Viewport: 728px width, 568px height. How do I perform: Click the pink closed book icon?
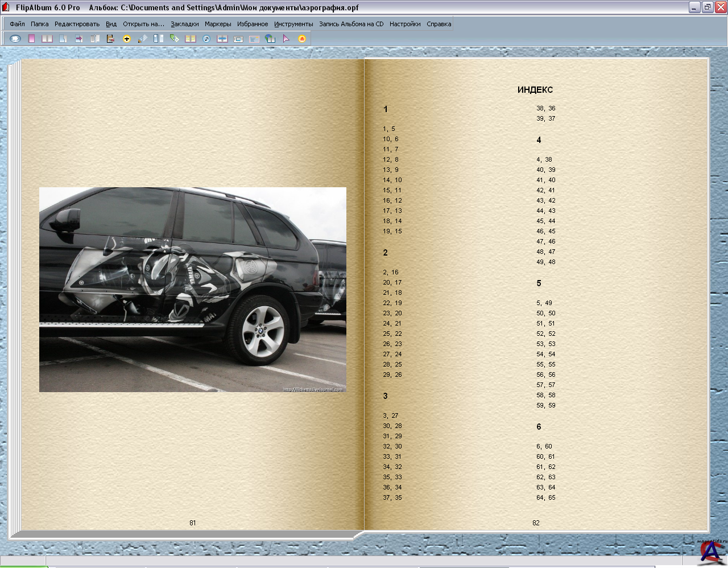pyautogui.click(x=31, y=39)
